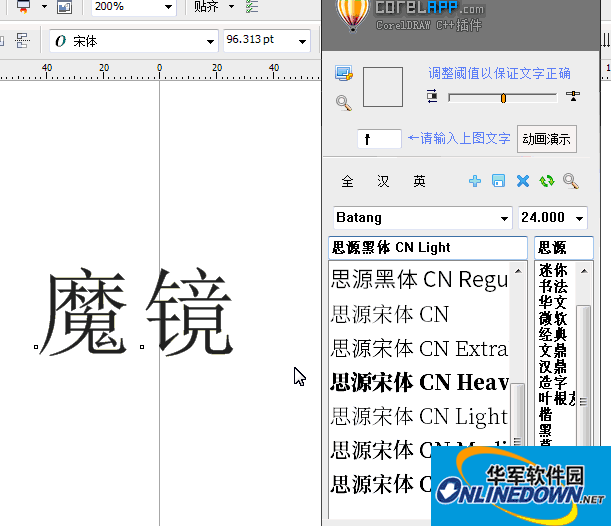This screenshot has height=526, width=611.
Task: Click the 请输入上图文字 hint text
Action: 465,138
